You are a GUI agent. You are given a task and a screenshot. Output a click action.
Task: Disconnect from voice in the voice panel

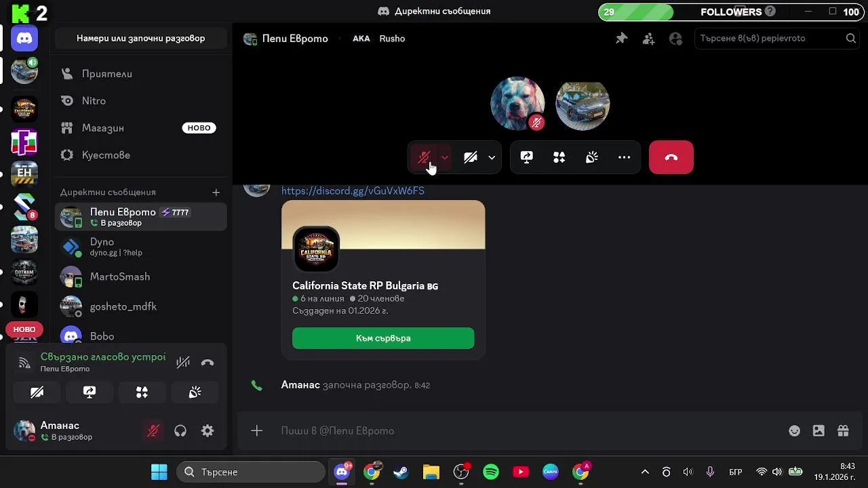pyautogui.click(x=208, y=363)
